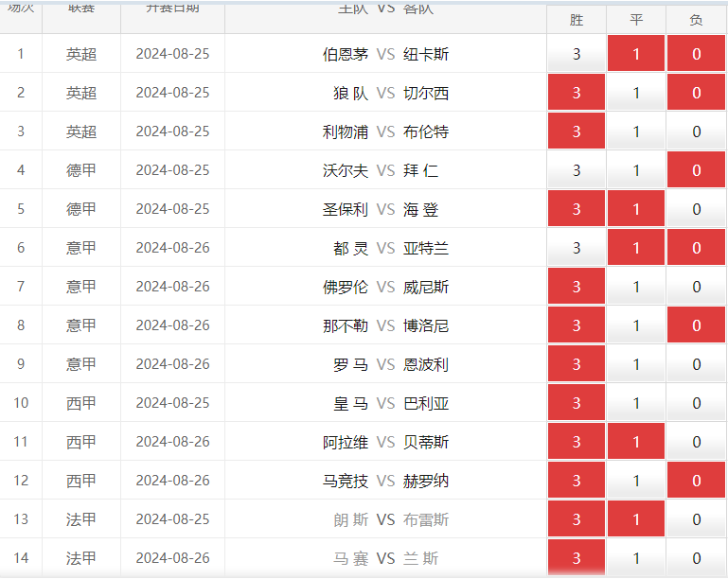
Task: Select loss (0) for 罗马 VS 恩波利
Action: click(x=696, y=363)
